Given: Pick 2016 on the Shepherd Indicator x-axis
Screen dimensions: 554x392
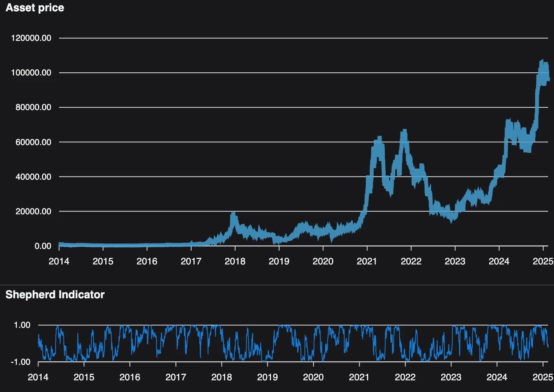Looking at the screenshot, I should pos(130,377).
